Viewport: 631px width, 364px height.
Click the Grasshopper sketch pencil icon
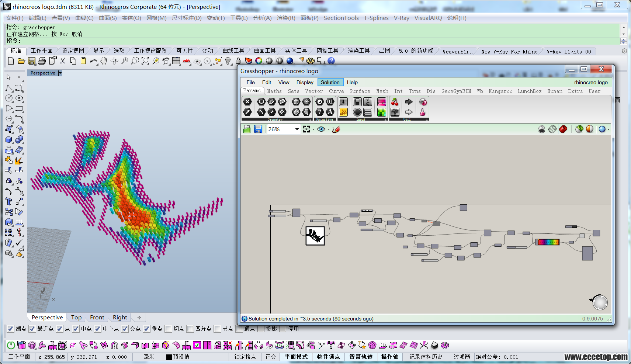336,129
